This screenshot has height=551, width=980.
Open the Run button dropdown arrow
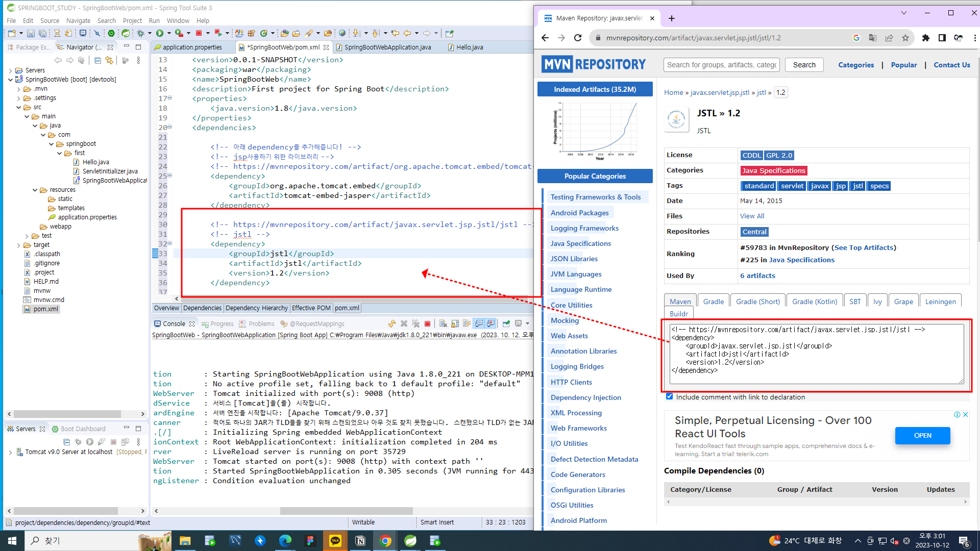click(168, 33)
